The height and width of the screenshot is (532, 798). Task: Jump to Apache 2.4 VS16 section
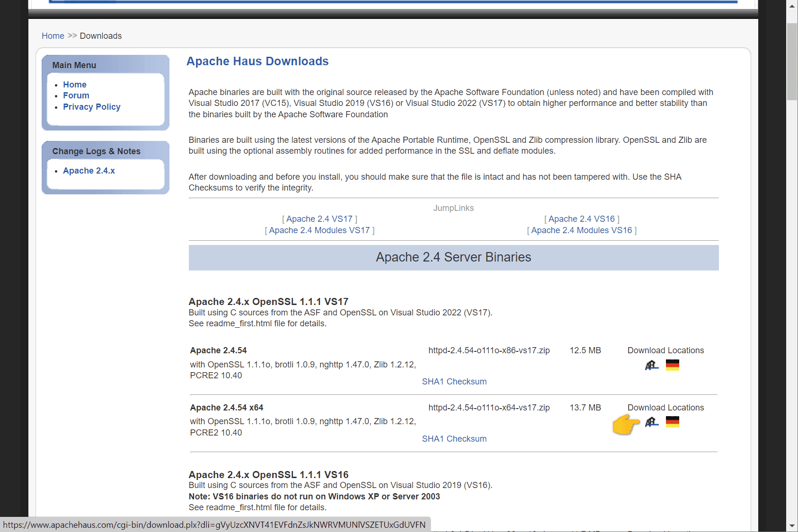[x=582, y=219]
